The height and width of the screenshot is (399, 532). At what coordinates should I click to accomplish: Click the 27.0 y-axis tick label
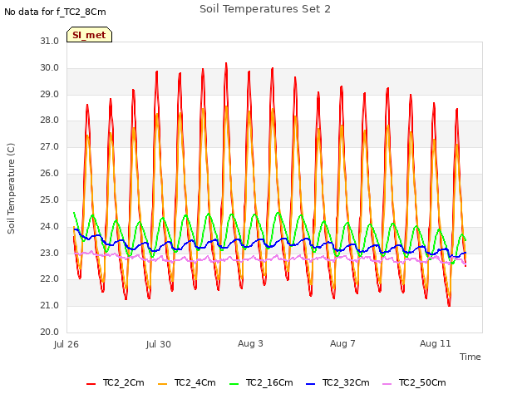coord(50,146)
